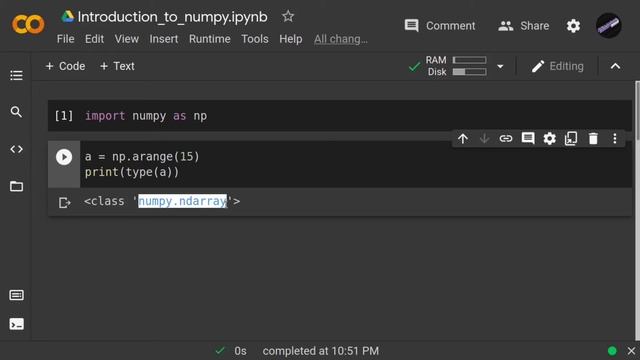
Task: Star the Introduction_to_numpy notebook
Action: pos(288,16)
